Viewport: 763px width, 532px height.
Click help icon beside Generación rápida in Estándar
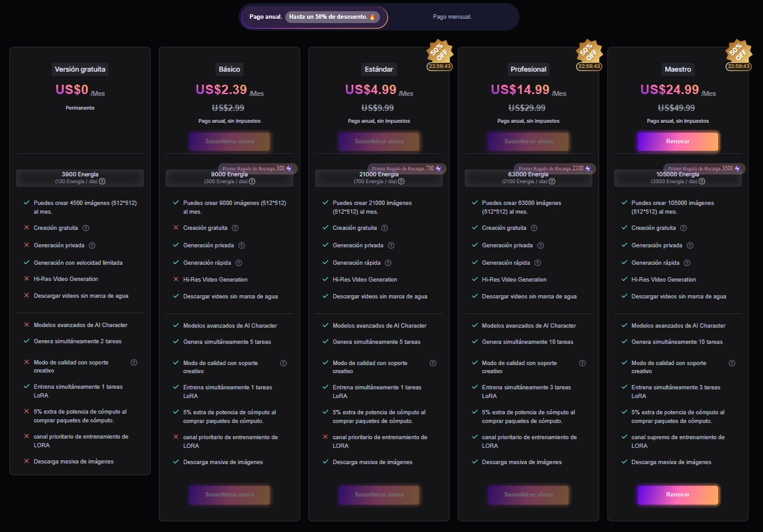388,263
